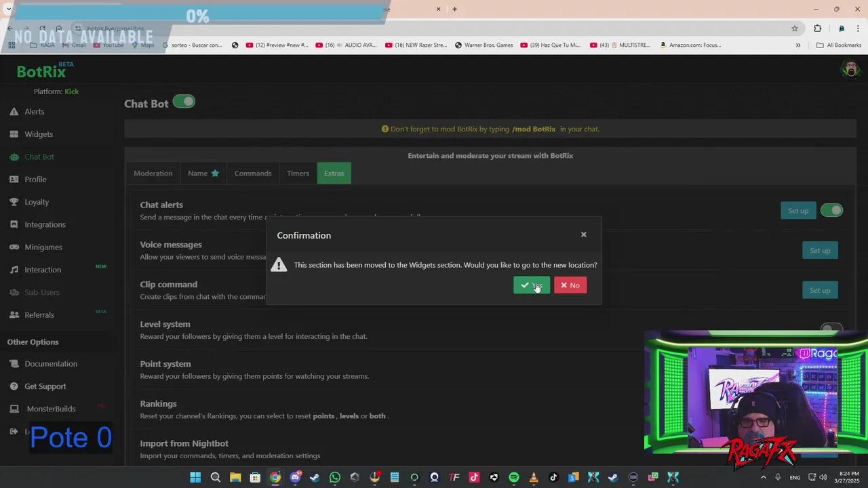Click the Point system heading
This screenshot has height=488, width=868.
(165, 364)
